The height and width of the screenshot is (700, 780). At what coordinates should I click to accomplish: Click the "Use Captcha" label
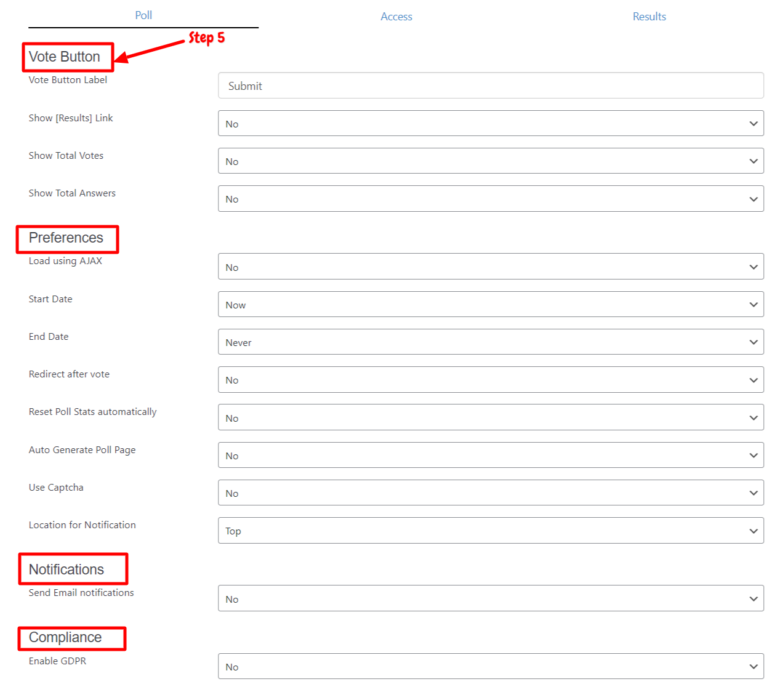coord(56,488)
